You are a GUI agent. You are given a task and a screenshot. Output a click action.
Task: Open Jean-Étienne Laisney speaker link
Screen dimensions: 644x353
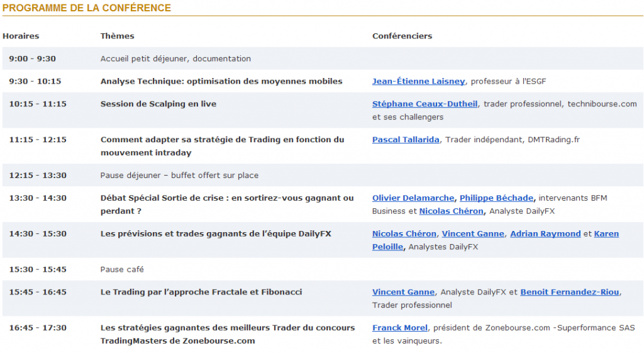[x=418, y=81]
